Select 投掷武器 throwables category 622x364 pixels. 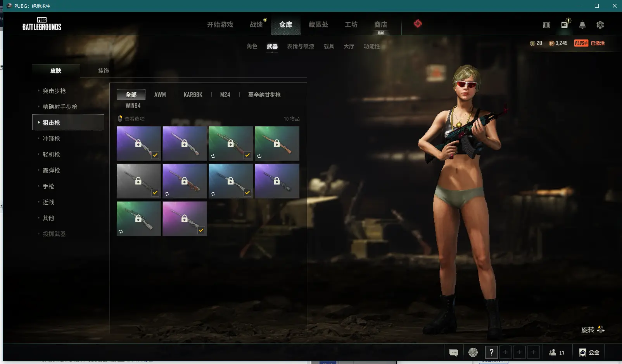pyautogui.click(x=54, y=234)
